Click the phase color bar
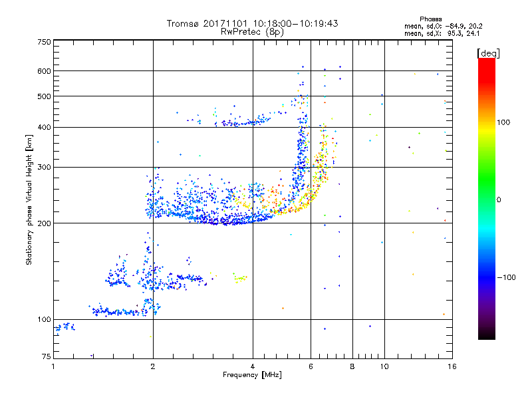Image resolution: width=532 pixels, height=399 pixels. click(487, 198)
